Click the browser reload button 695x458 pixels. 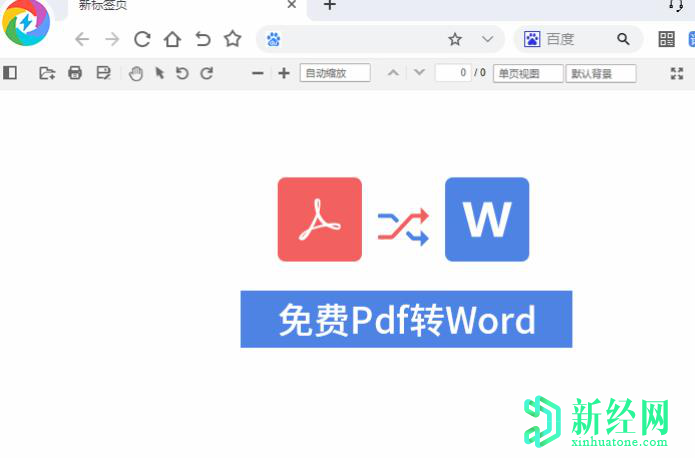coord(142,39)
